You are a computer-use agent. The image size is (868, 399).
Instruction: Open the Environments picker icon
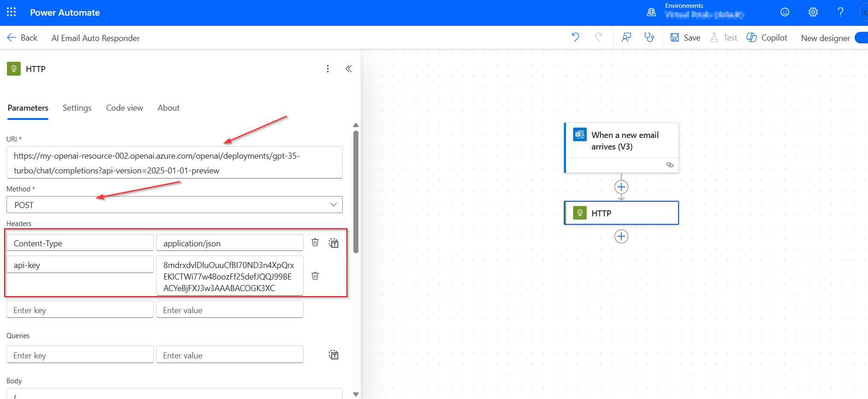click(651, 12)
